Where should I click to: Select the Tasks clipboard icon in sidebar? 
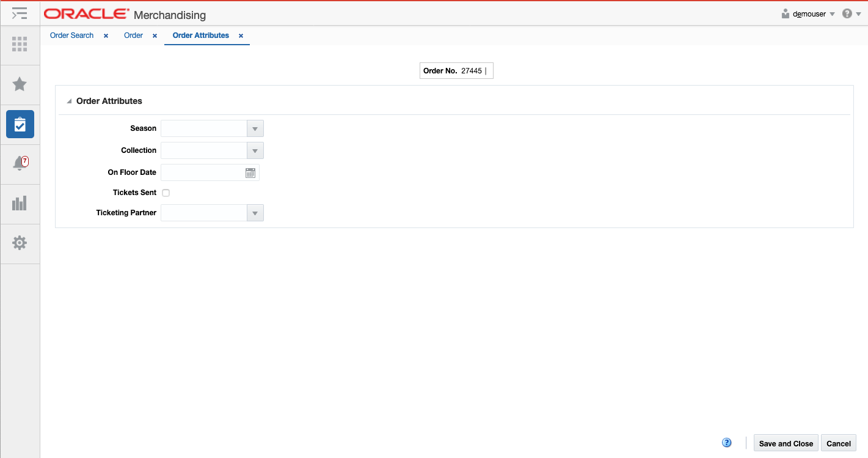[x=20, y=124]
